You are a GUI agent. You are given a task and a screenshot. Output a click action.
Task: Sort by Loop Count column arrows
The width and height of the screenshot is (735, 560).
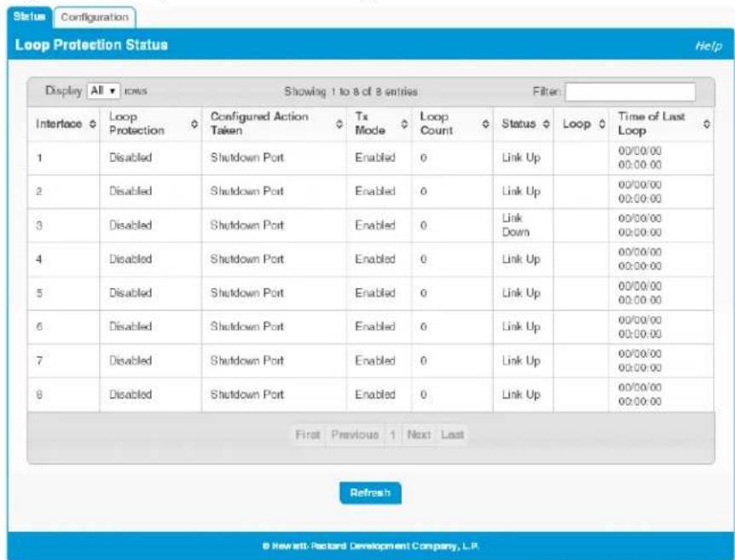pos(486,124)
